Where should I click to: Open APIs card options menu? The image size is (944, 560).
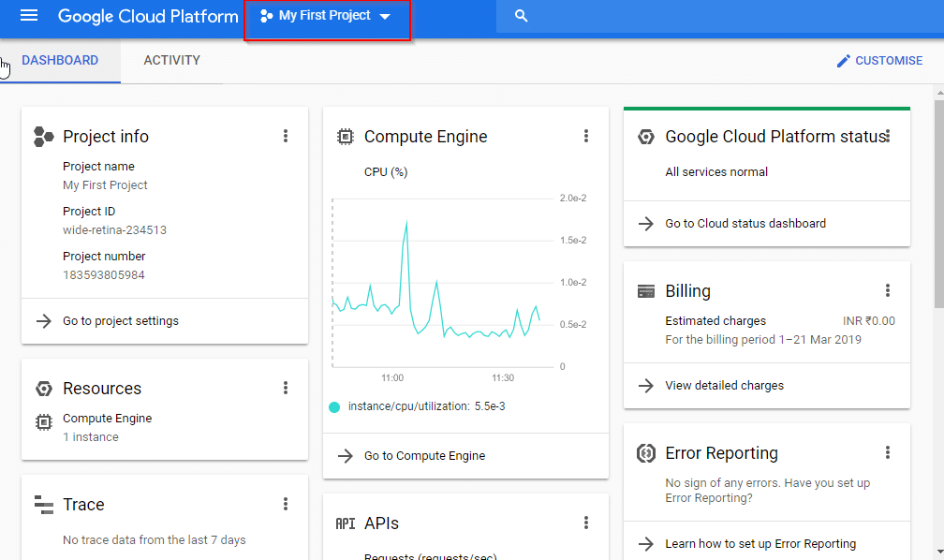pos(586,523)
